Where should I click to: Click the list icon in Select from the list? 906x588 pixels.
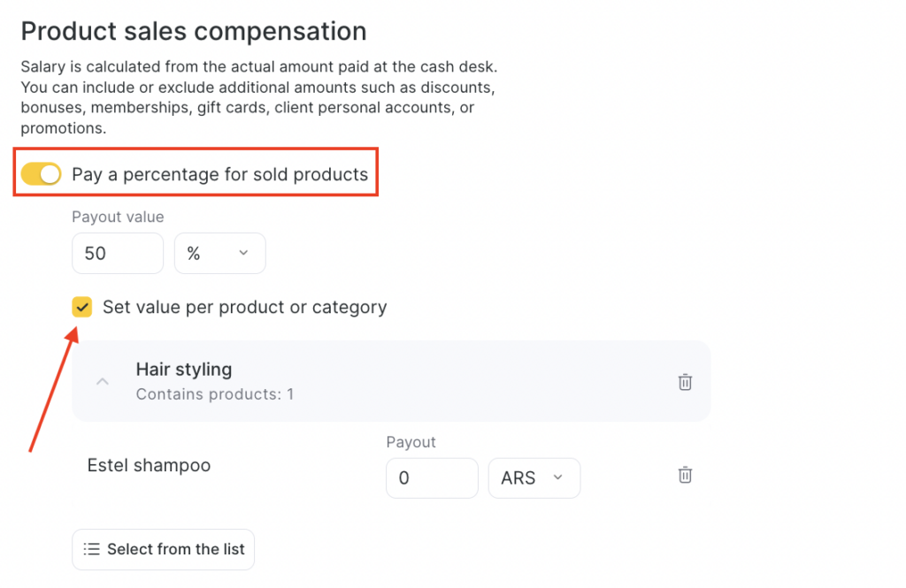point(91,549)
